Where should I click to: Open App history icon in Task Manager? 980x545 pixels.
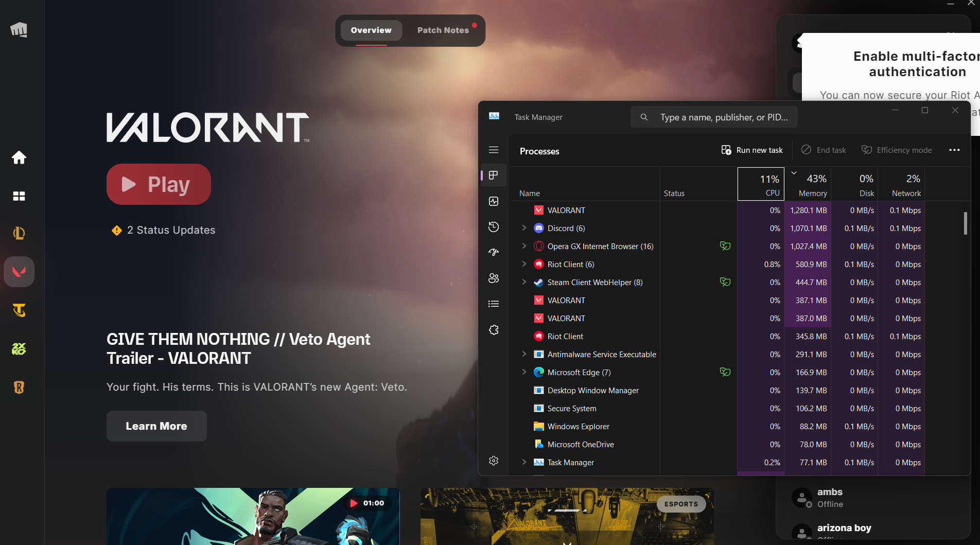(494, 227)
